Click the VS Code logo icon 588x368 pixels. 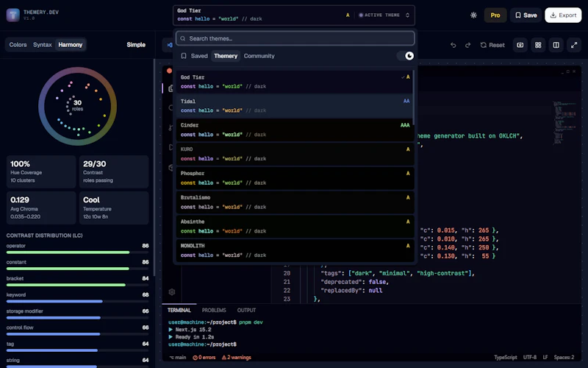(169, 45)
